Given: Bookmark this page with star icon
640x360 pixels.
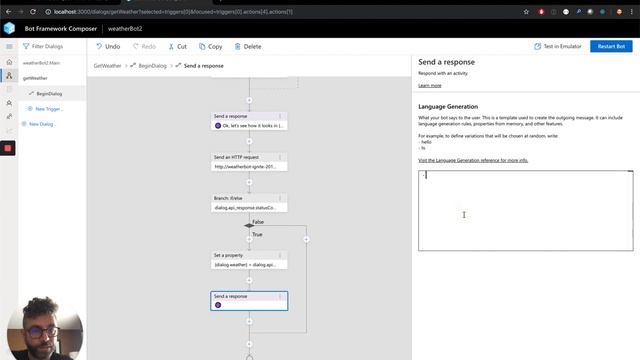Looking at the screenshot, I should coord(526,12).
